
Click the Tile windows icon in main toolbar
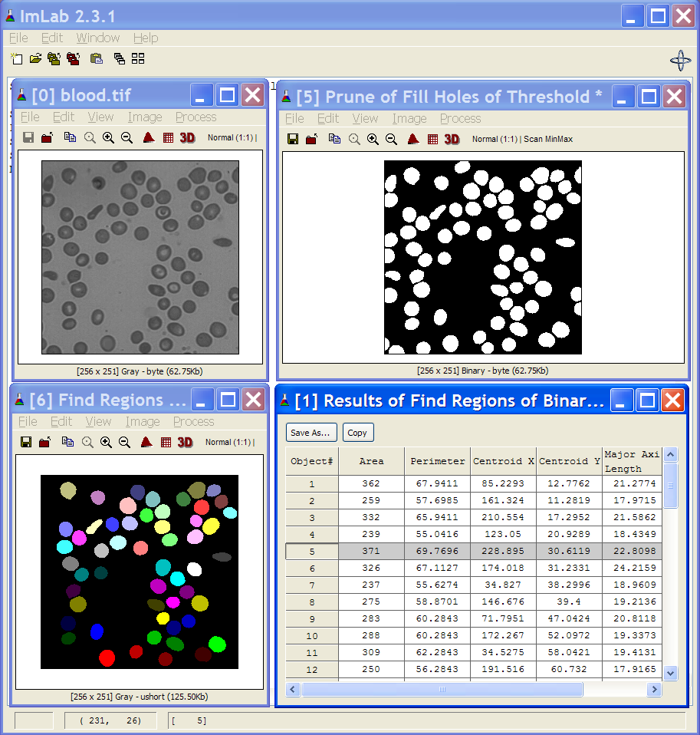pyautogui.click(x=138, y=58)
